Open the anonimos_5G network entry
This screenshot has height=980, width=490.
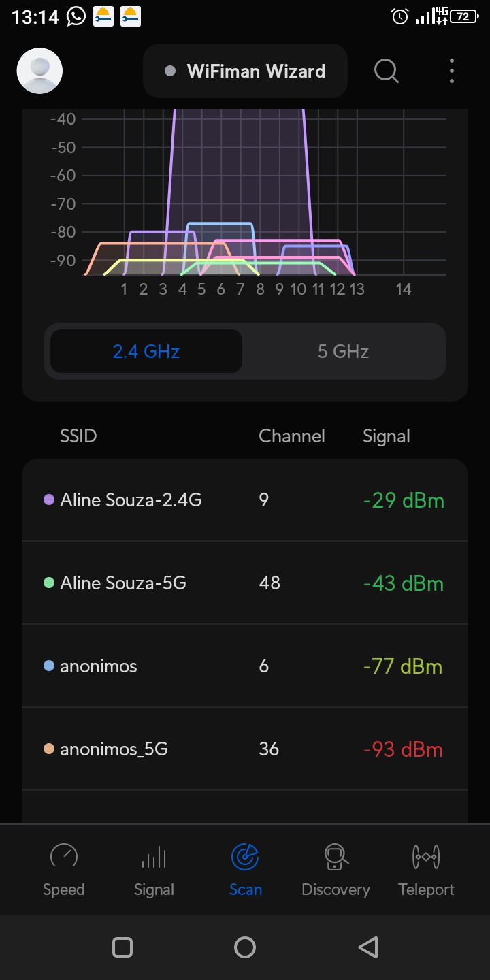coord(245,749)
